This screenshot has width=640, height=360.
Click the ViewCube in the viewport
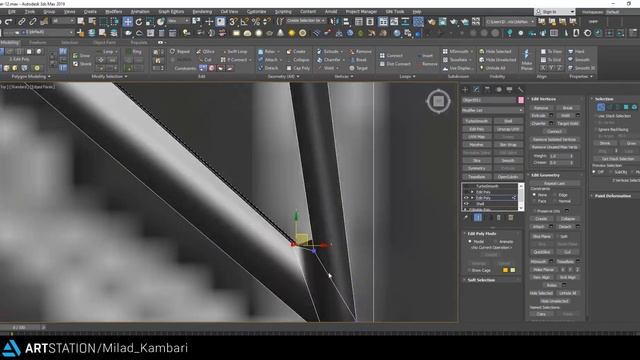tap(438, 101)
